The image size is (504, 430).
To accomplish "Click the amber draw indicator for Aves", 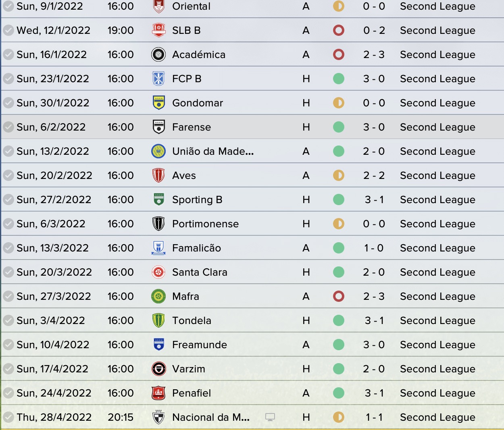I will tap(339, 175).
